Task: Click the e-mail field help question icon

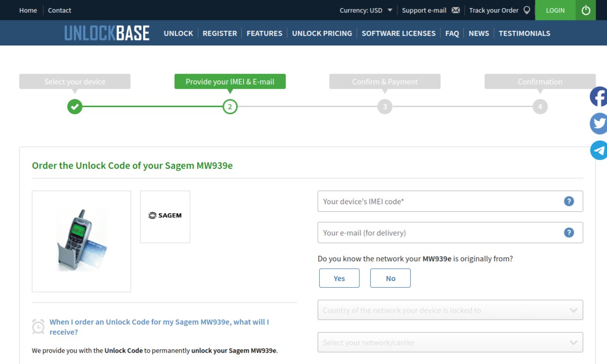Action: coord(569,233)
